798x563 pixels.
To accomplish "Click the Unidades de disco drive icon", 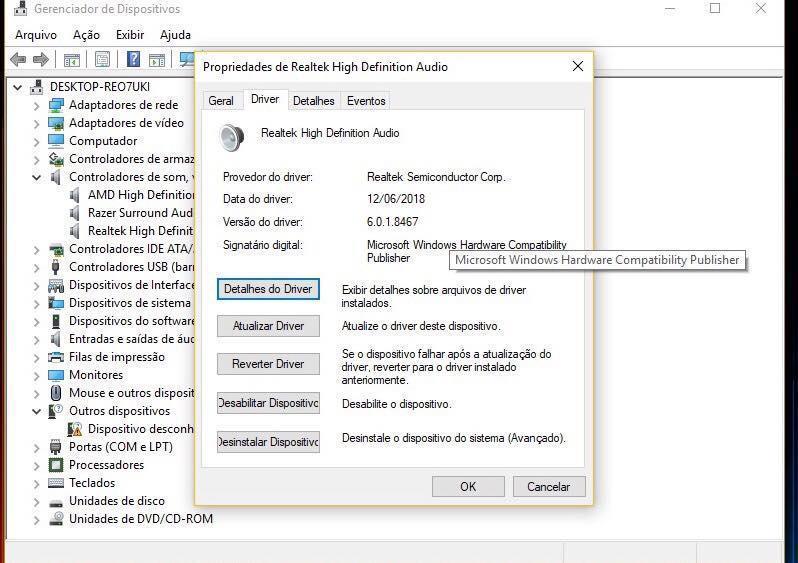I will pos(56,502).
